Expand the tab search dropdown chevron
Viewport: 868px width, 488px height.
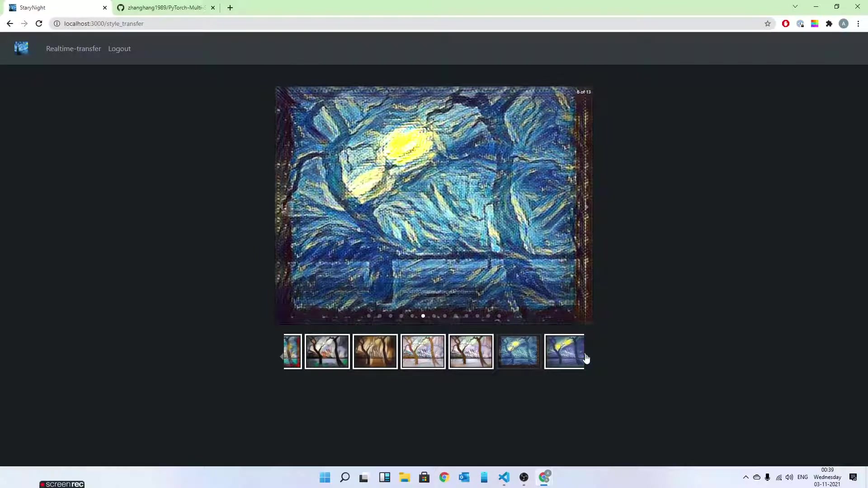point(795,7)
